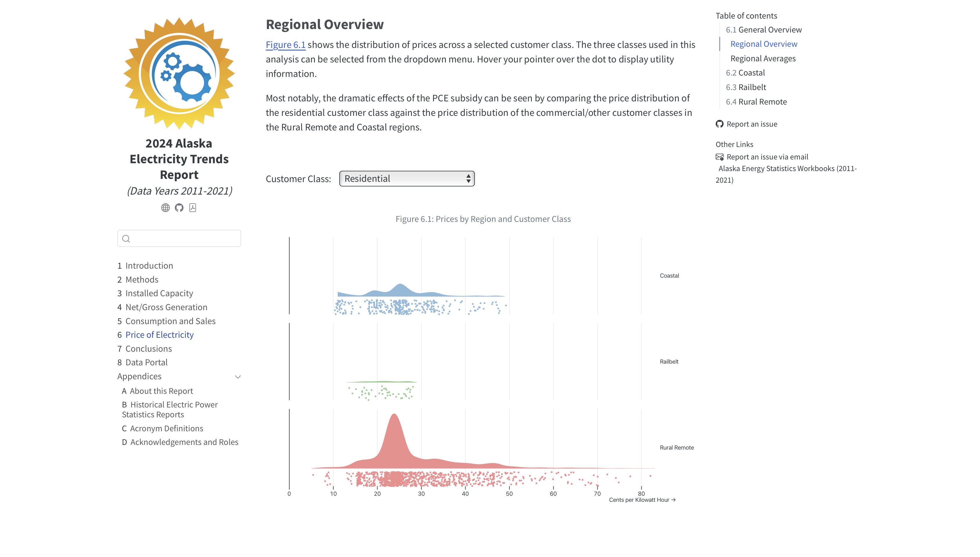Open the Consumption and Sales chapter
The height and width of the screenshot is (557, 980).
click(x=170, y=321)
